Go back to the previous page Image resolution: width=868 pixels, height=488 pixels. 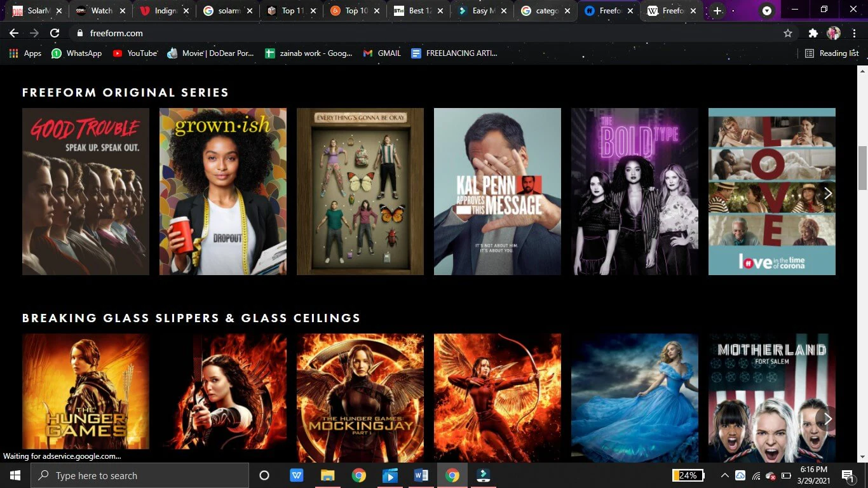[14, 33]
